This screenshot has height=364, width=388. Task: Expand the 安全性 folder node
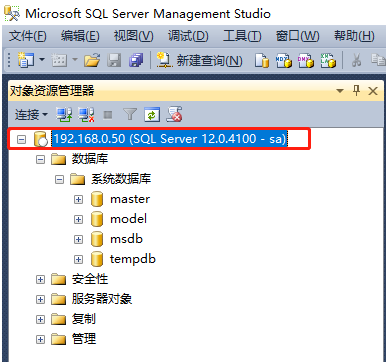click(40, 279)
